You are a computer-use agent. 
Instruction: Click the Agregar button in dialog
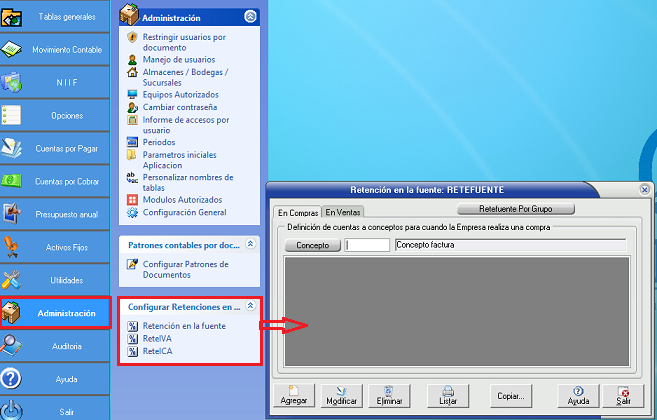[293, 395]
